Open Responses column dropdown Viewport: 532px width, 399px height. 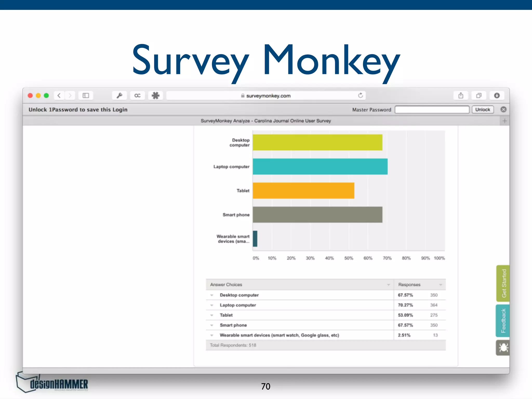click(441, 285)
